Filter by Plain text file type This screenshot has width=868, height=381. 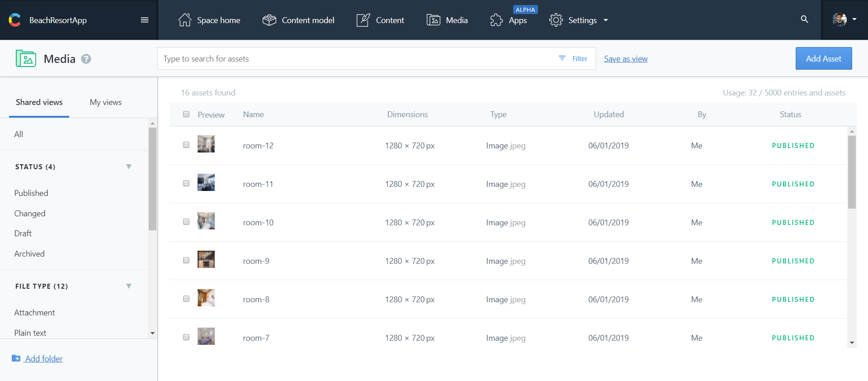[x=30, y=333]
